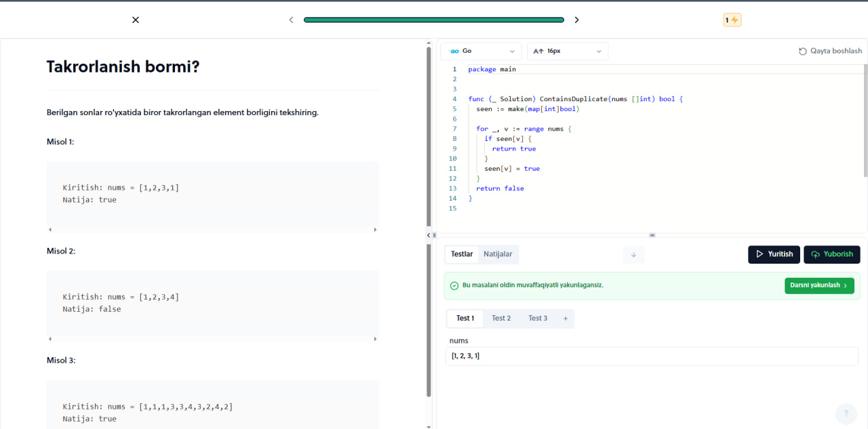This screenshot has height=429, width=868.
Task: Click the 'seen := make(map[int]bool)' code line
Action: tap(528, 109)
